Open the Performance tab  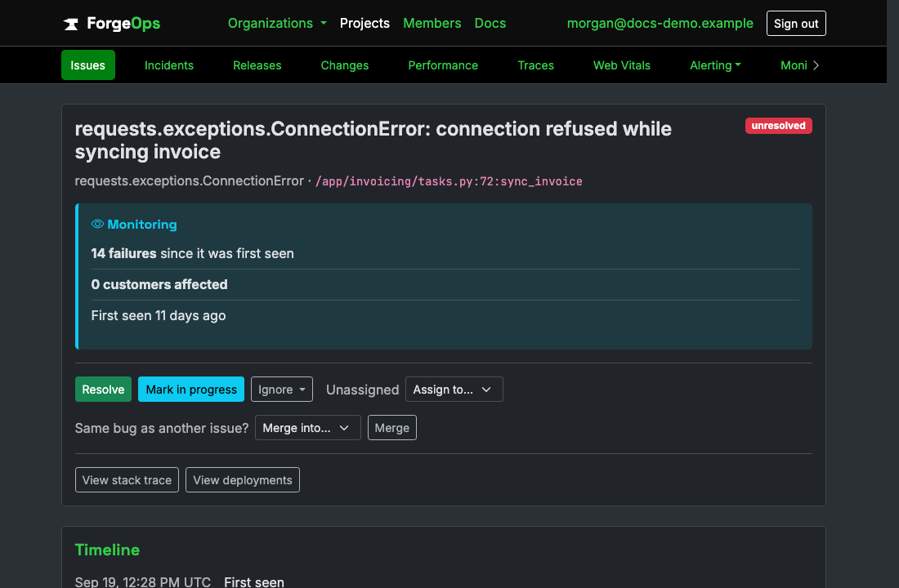pyautogui.click(x=443, y=65)
